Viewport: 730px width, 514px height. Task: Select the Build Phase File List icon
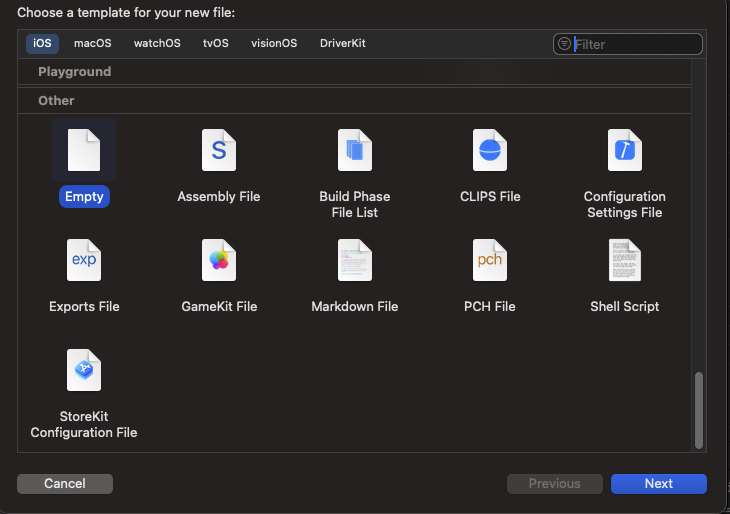(355, 150)
